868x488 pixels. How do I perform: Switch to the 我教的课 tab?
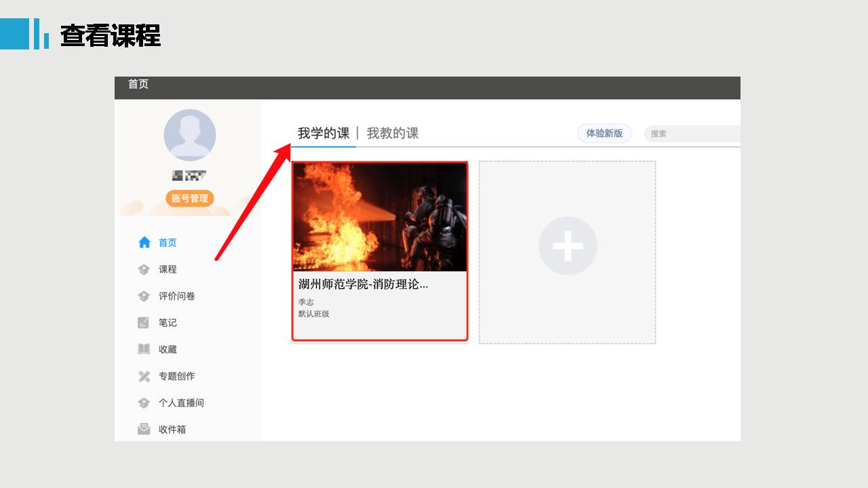point(393,134)
